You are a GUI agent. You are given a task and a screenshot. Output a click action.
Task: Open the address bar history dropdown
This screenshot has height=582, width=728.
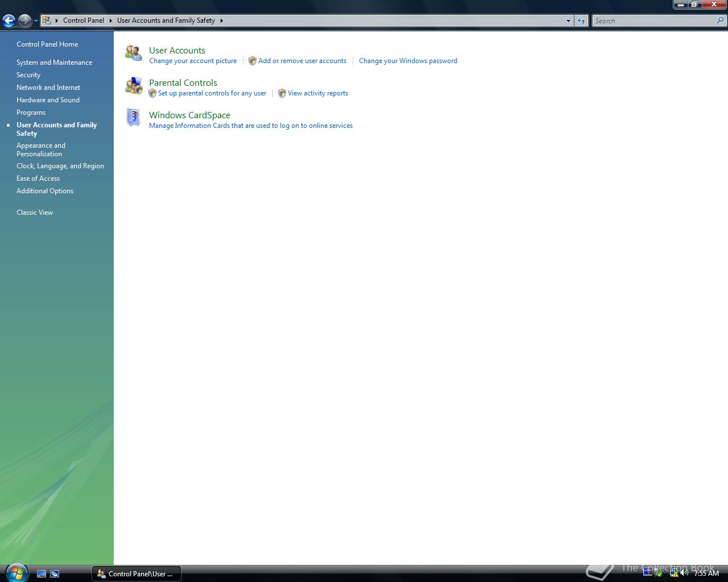coord(568,21)
